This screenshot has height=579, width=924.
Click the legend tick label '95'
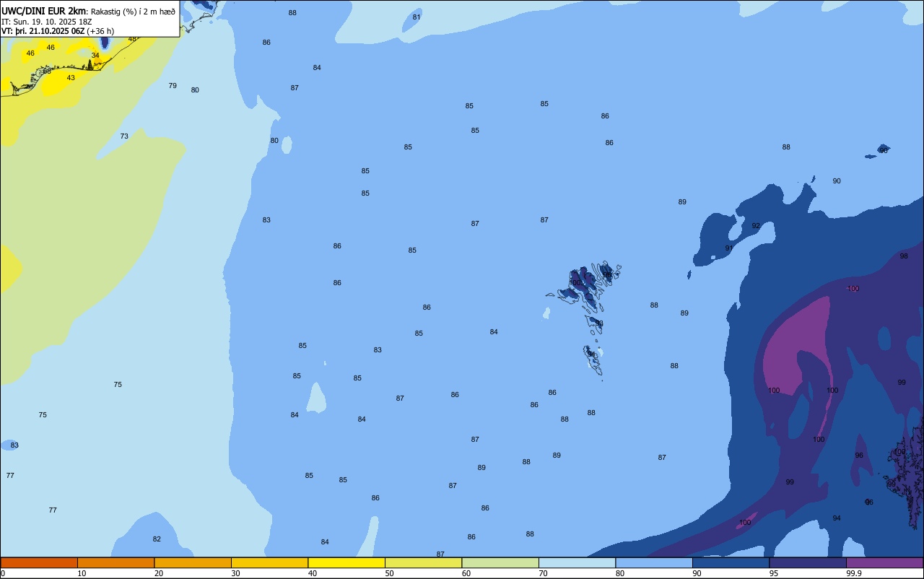point(774,573)
